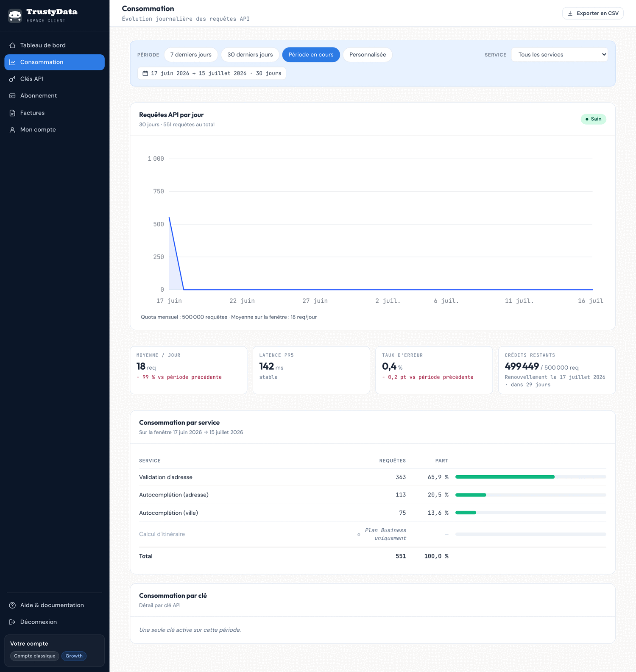Click the Autocomplétion (adresse) share bar
The image size is (636, 672).
(530, 495)
